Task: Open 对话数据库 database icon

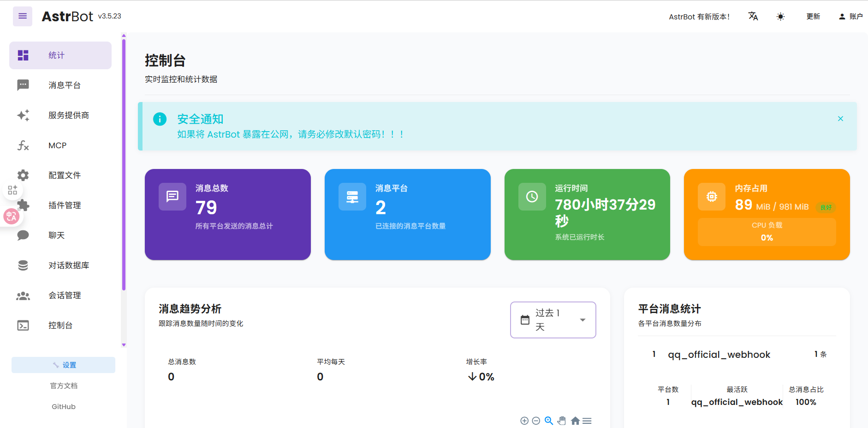Action: pyautogui.click(x=23, y=265)
